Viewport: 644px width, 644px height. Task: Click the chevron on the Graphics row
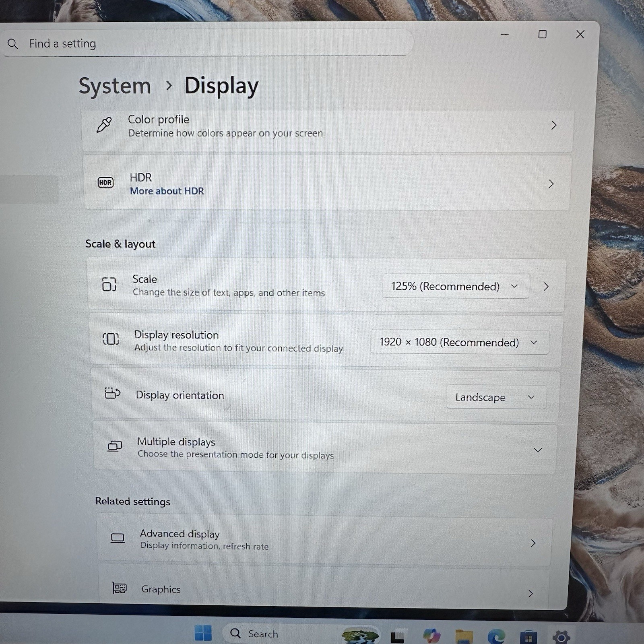[530, 594]
